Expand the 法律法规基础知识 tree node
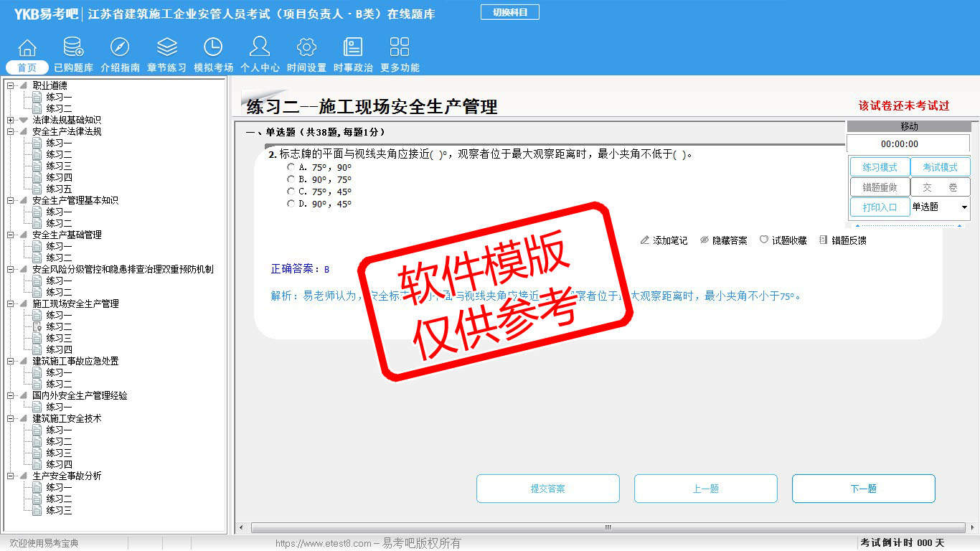 [x=11, y=121]
